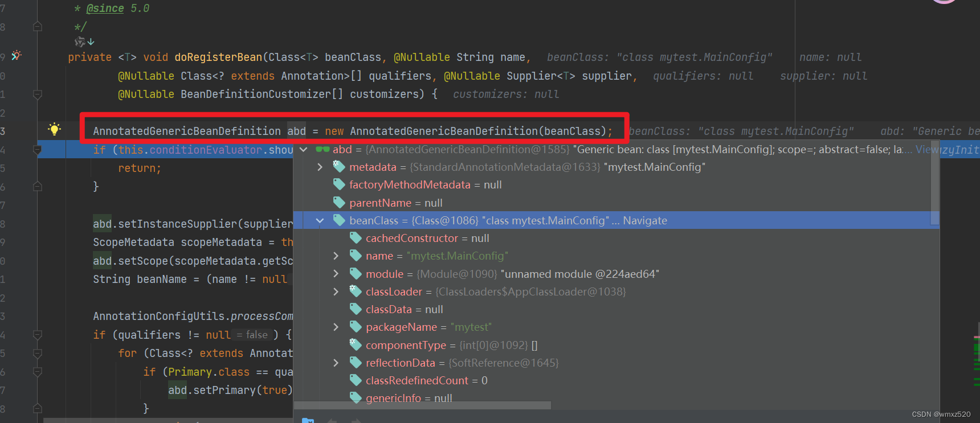Click the "= false" inline debug hint
The width and height of the screenshot is (980, 423).
coord(252,335)
